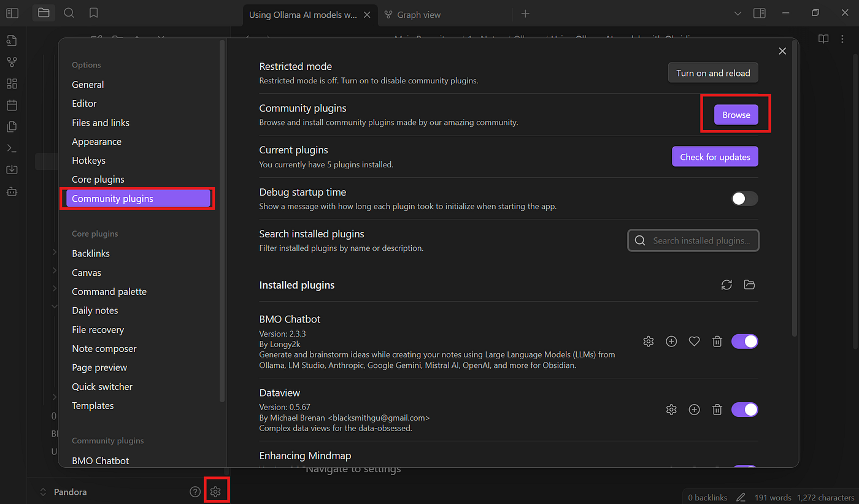Screen dimensions: 859x504
Task: Insert template via ribbon copy-pages icon
Action: 12,127
